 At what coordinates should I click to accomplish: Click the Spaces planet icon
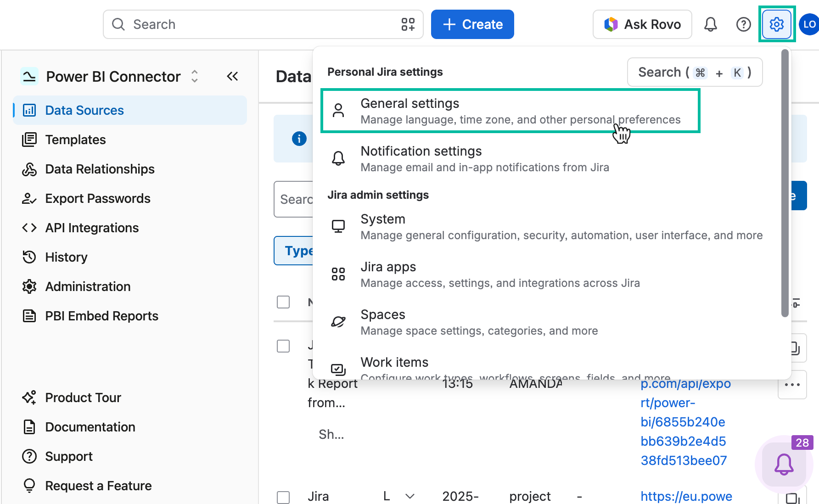click(x=338, y=322)
